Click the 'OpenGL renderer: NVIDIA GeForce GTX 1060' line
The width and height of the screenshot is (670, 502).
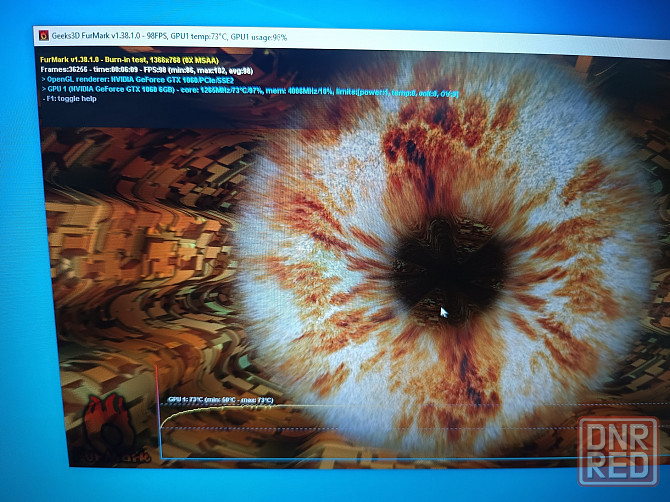[x=138, y=79]
